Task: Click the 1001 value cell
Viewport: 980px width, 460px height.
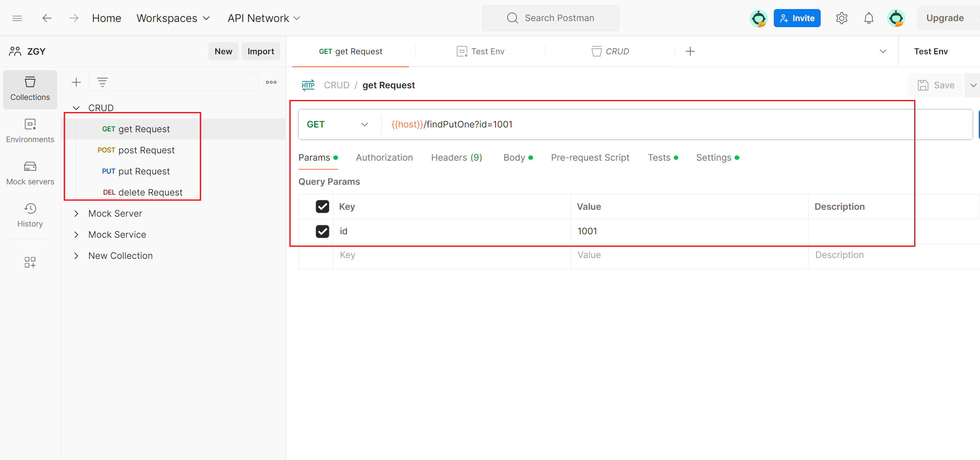Action: pos(689,231)
